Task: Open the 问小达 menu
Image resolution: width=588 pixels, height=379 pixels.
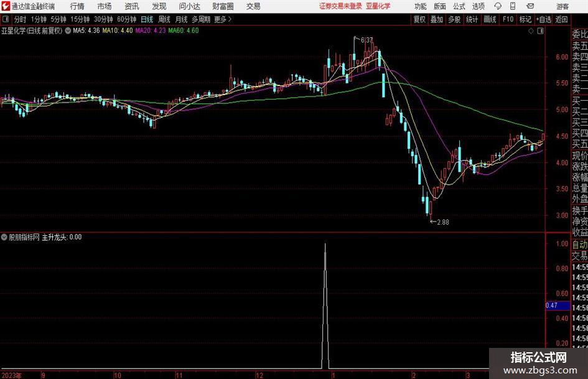Action: click(x=189, y=6)
